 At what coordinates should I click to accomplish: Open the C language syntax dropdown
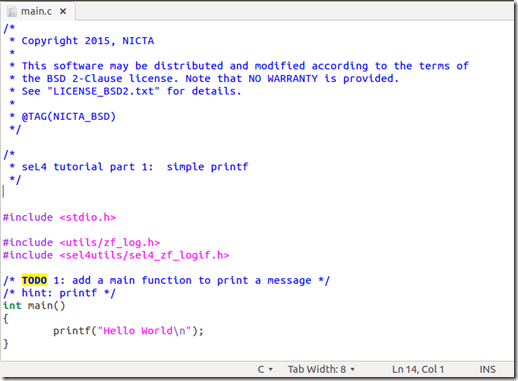tap(265, 369)
